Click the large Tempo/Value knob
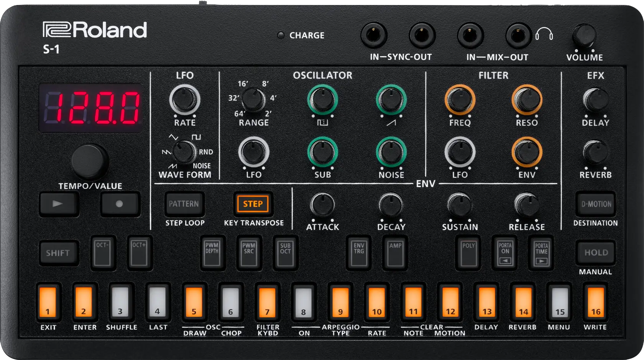Screen dimensions: 644x360 pos(90,161)
